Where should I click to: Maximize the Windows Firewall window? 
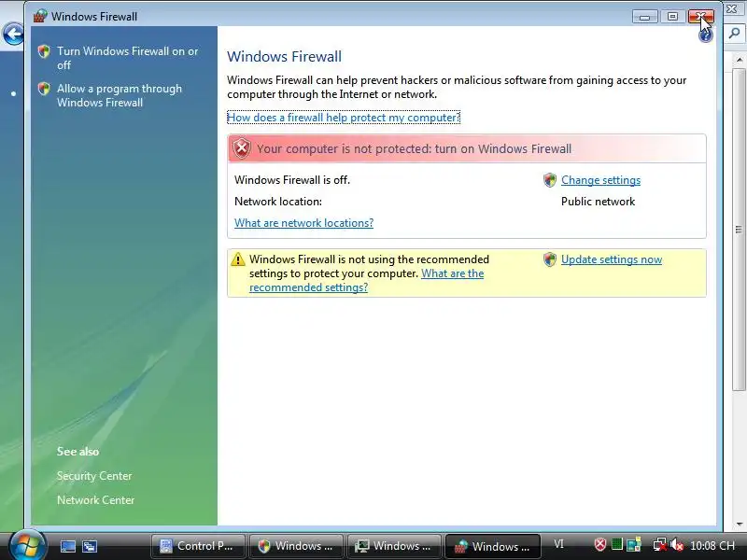[672, 17]
